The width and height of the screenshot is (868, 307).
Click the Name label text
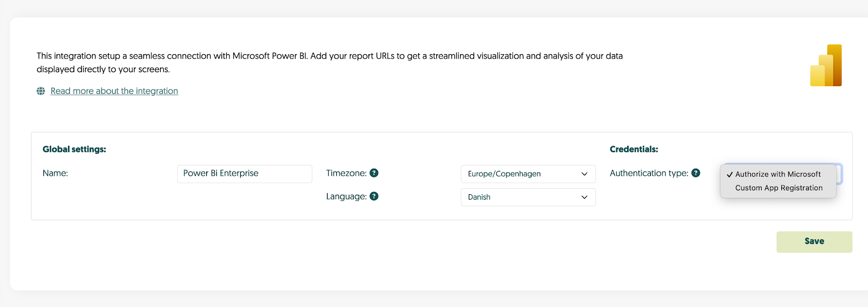[x=55, y=173]
